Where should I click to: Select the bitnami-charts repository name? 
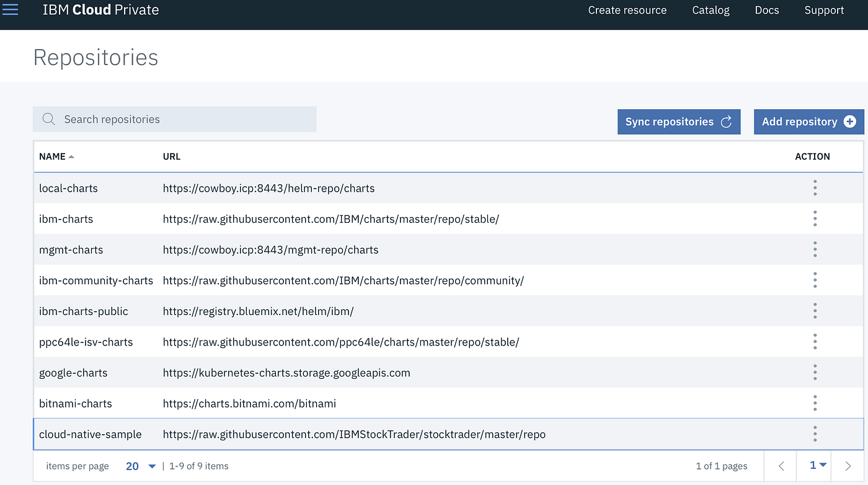(x=76, y=404)
